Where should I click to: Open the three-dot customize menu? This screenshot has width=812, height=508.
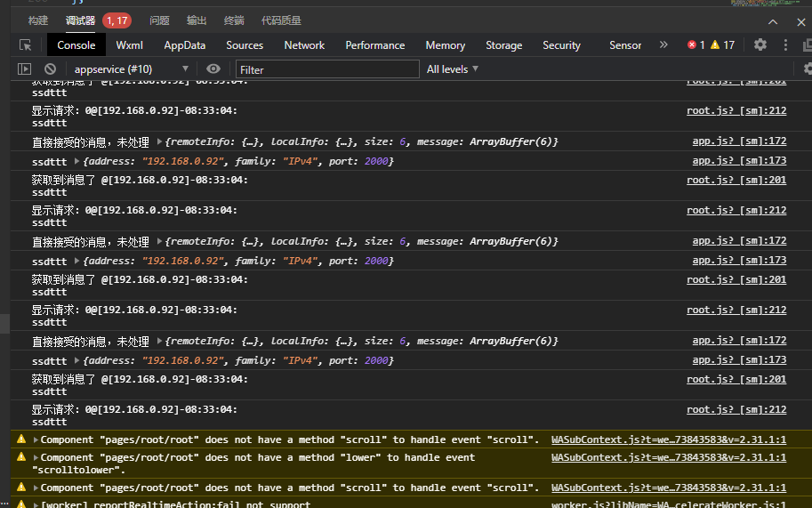coord(785,45)
